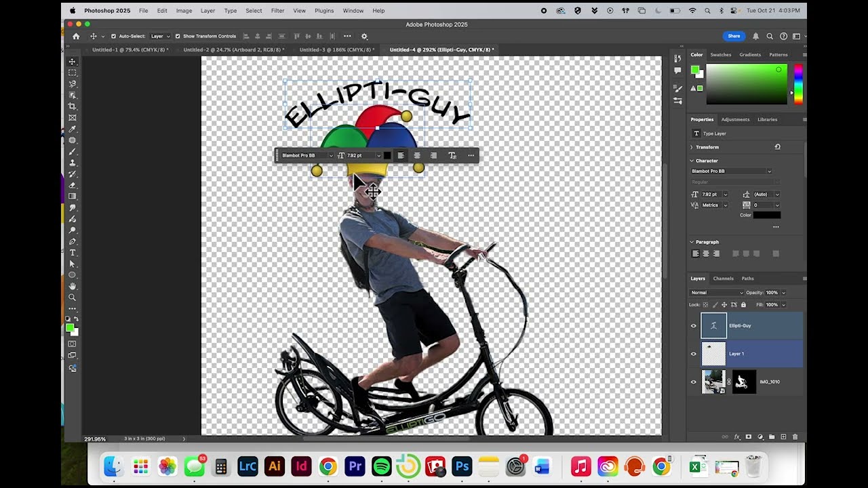The width and height of the screenshot is (868, 488).
Task: Open the Opacity dropdown arrow
Action: (x=783, y=293)
